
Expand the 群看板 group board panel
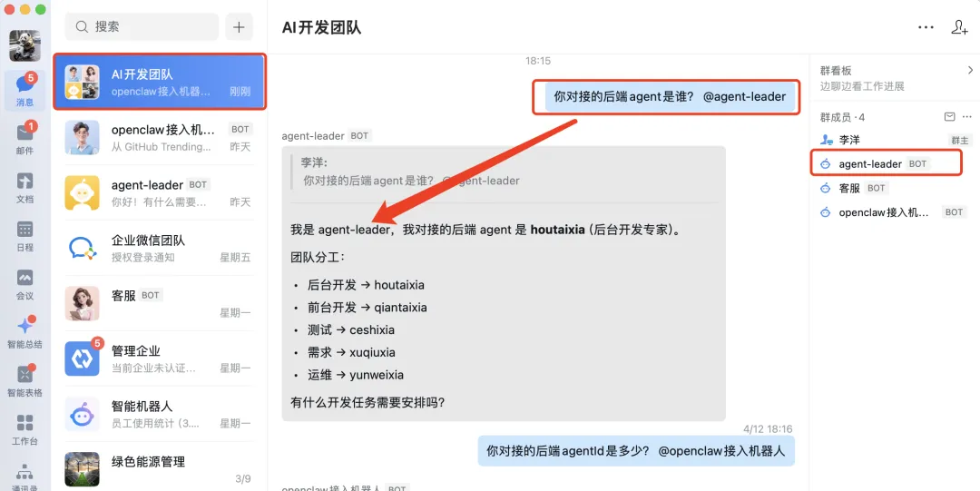(970, 70)
